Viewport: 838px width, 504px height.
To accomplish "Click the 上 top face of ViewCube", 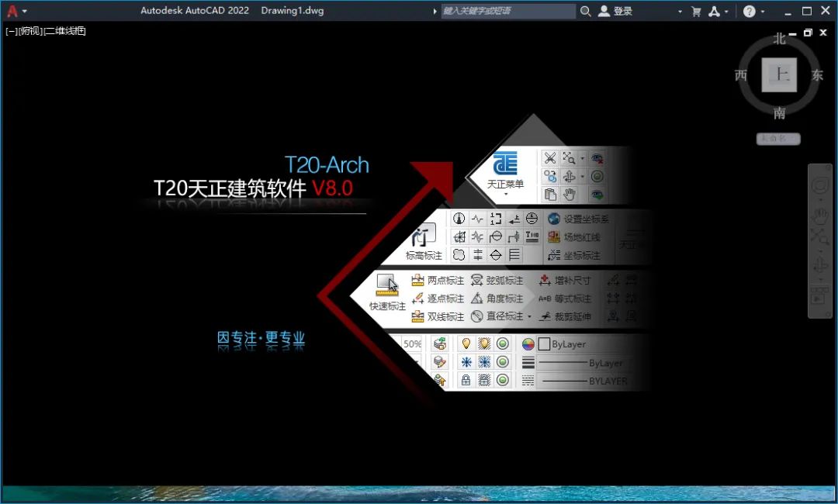I will pos(779,74).
